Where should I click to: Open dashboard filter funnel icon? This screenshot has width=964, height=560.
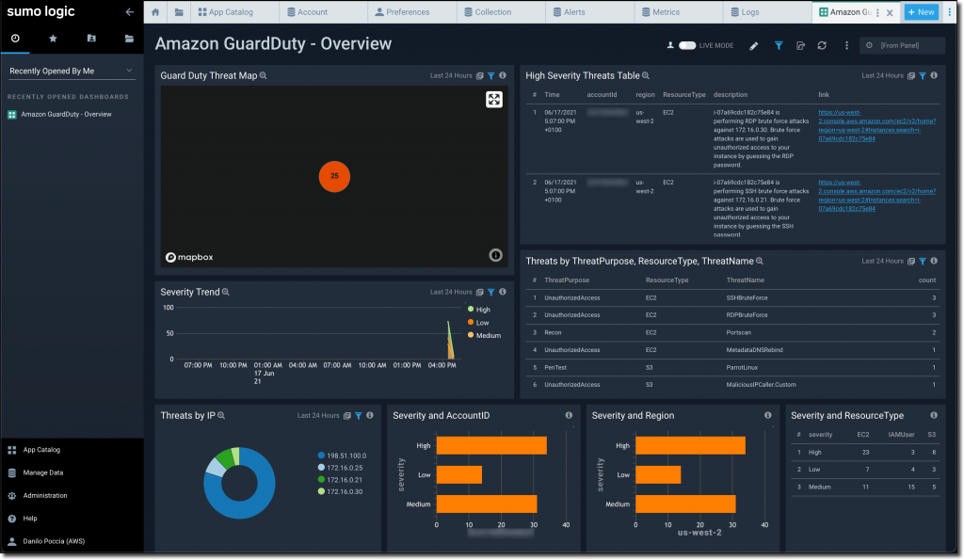779,45
